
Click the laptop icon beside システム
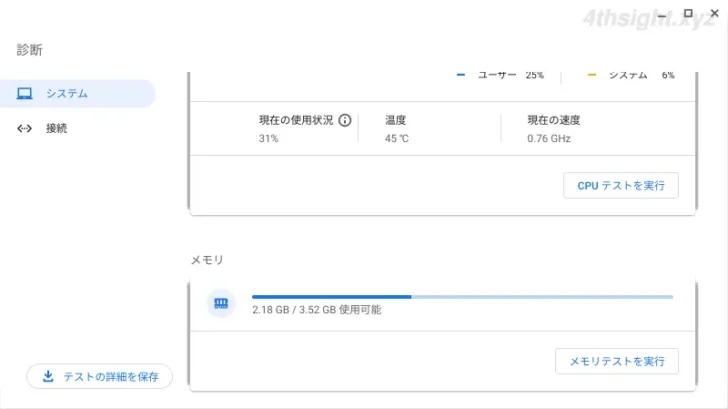[25, 93]
